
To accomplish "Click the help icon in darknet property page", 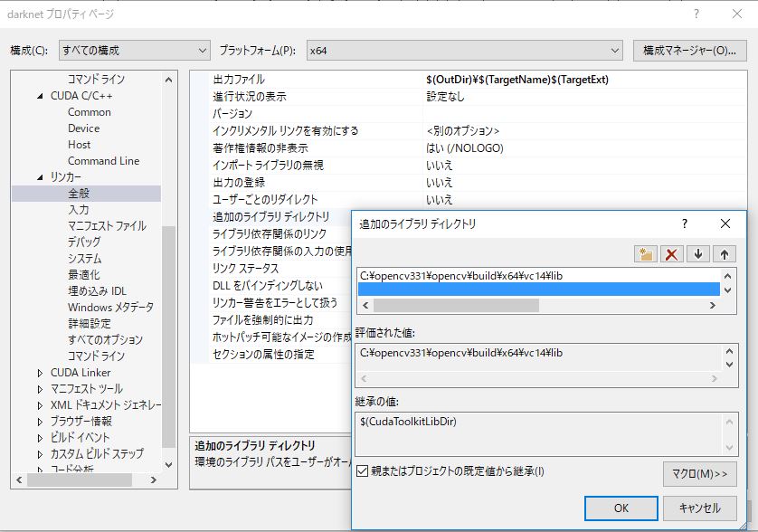I will [x=696, y=14].
